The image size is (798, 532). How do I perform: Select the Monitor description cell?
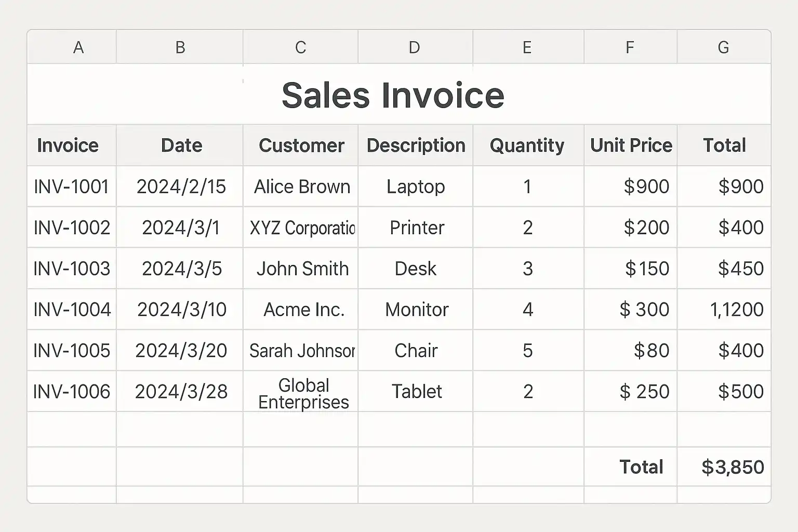(417, 310)
